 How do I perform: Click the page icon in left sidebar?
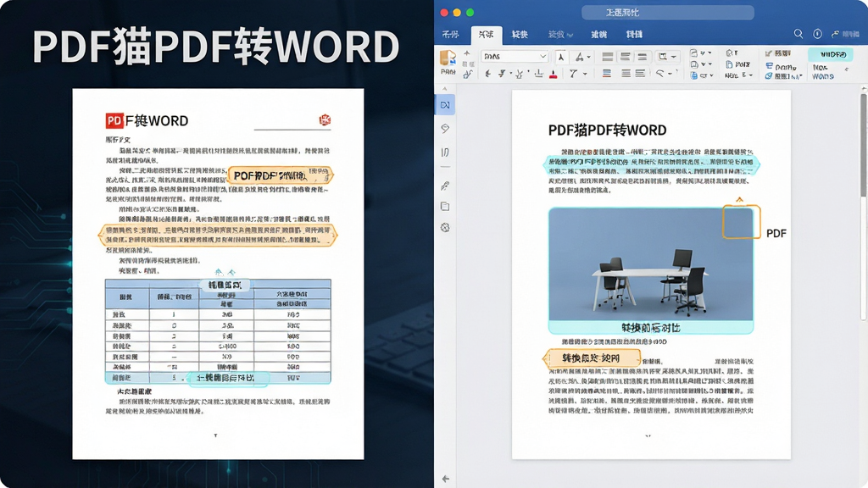tap(445, 207)
